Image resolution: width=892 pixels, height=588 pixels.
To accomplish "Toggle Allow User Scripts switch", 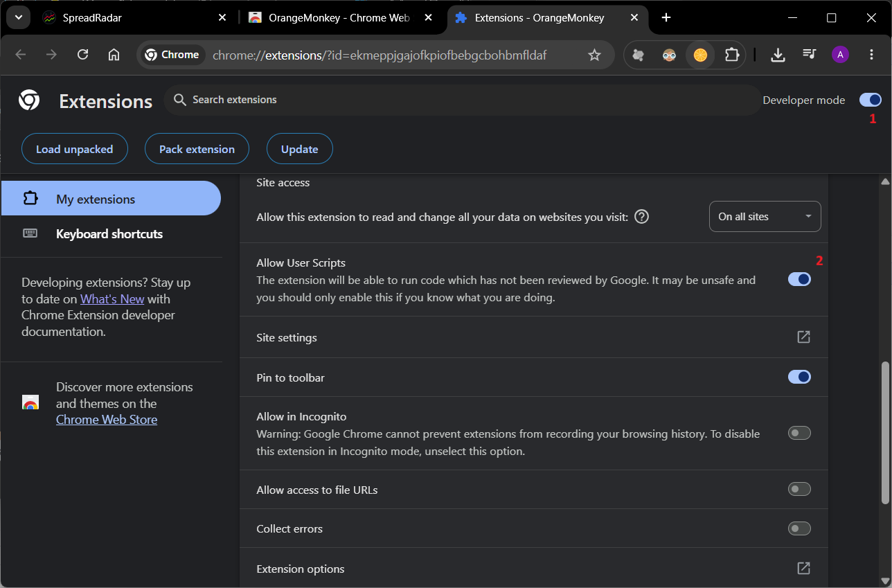I will tap(799, 279).
